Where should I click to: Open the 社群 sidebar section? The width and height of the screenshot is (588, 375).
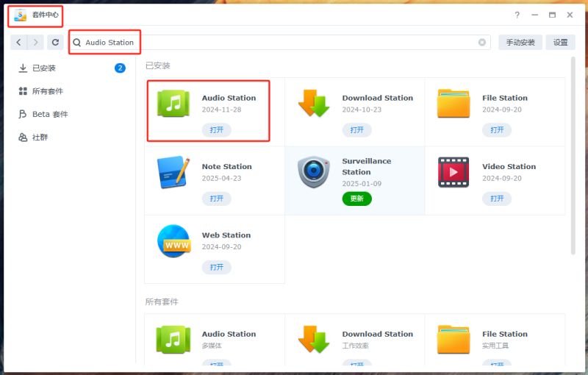[71, 137]
